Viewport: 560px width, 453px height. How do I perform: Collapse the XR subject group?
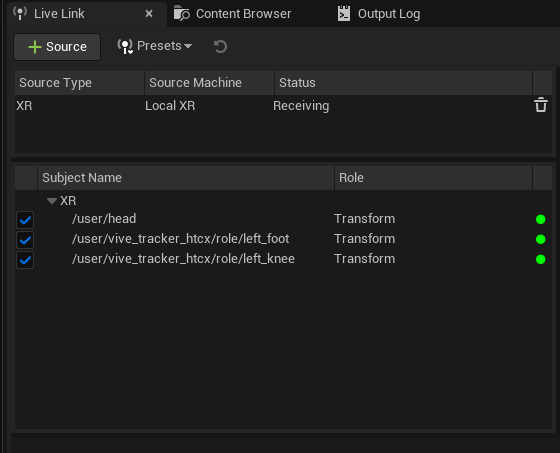[52, 201]
